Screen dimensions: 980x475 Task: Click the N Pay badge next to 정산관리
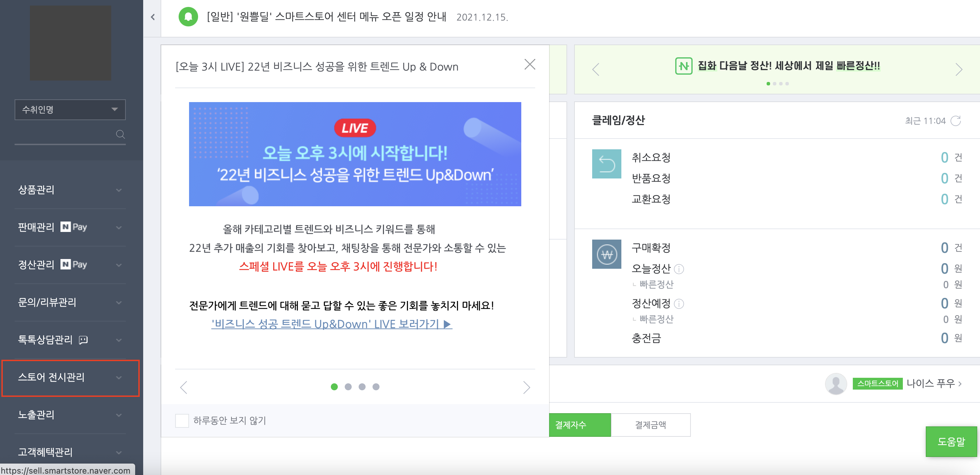click(74, 264)
